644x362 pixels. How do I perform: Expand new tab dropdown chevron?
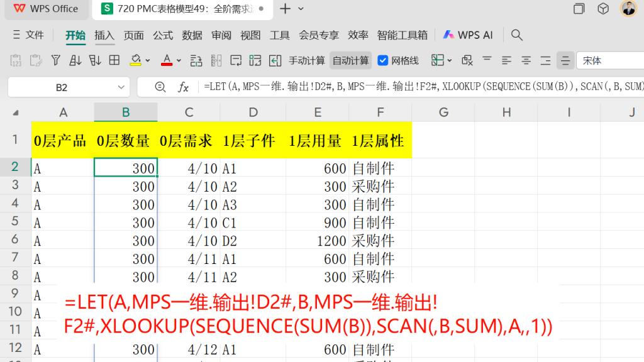pos(301,9)
